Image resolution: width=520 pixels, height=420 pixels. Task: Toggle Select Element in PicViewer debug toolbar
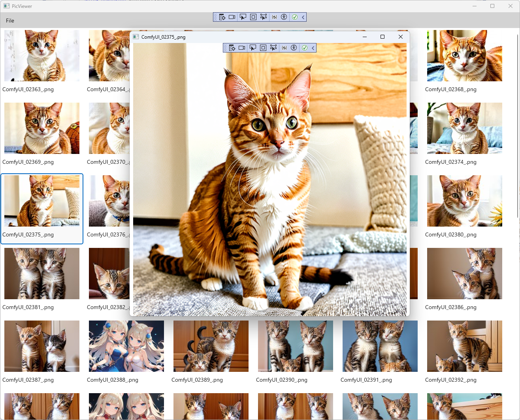coord(243,17)
